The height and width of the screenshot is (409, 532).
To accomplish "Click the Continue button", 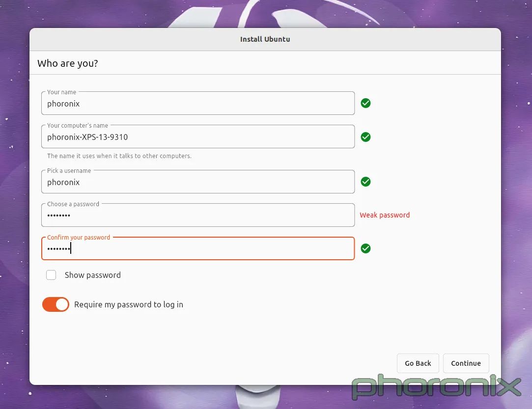I will tap(466, 363).
